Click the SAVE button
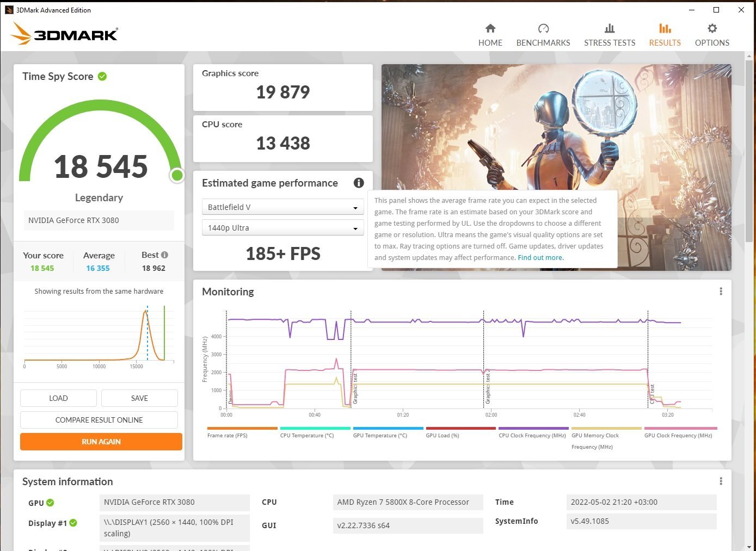Viewport: 756px width, 551px height. 139,398
